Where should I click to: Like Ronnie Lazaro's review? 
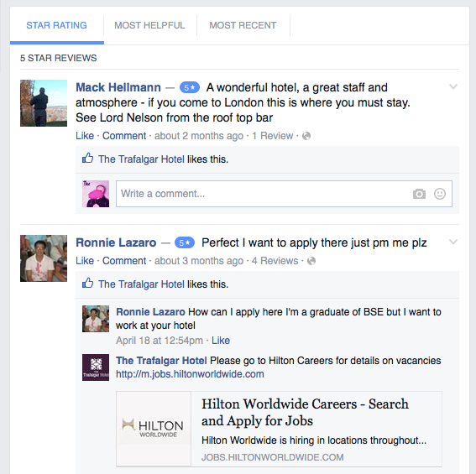pyautogui.click(x=85, y=261)
